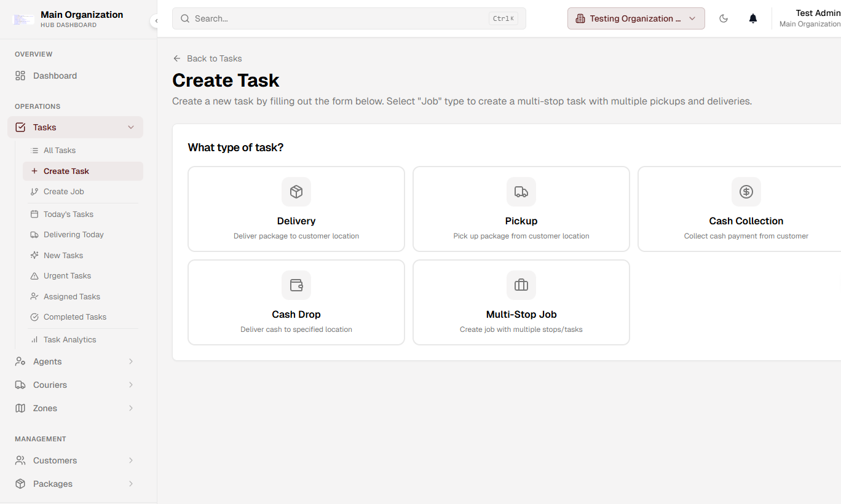Expand the Packages section chevron
841x504 pixels.
click(131, 484)
